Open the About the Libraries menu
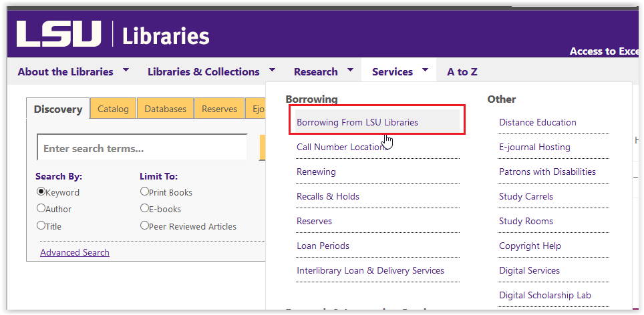Screen dimensions: 644x315 [x=65, y=72]
